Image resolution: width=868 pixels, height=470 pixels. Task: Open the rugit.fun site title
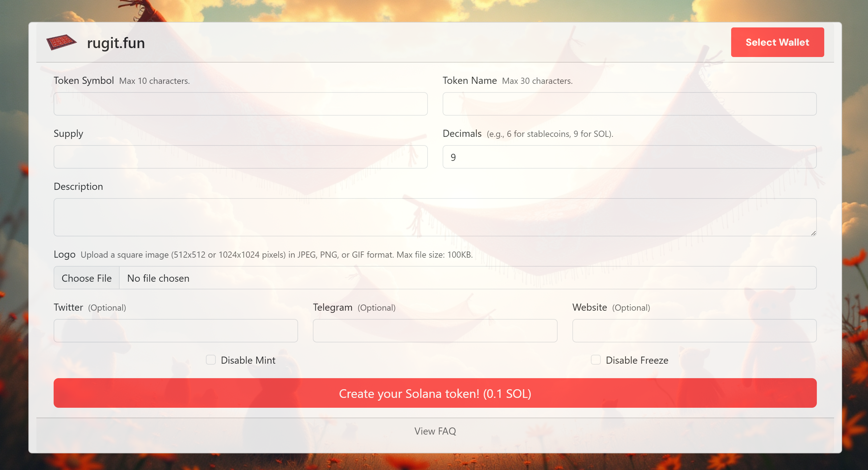[116, 43]
